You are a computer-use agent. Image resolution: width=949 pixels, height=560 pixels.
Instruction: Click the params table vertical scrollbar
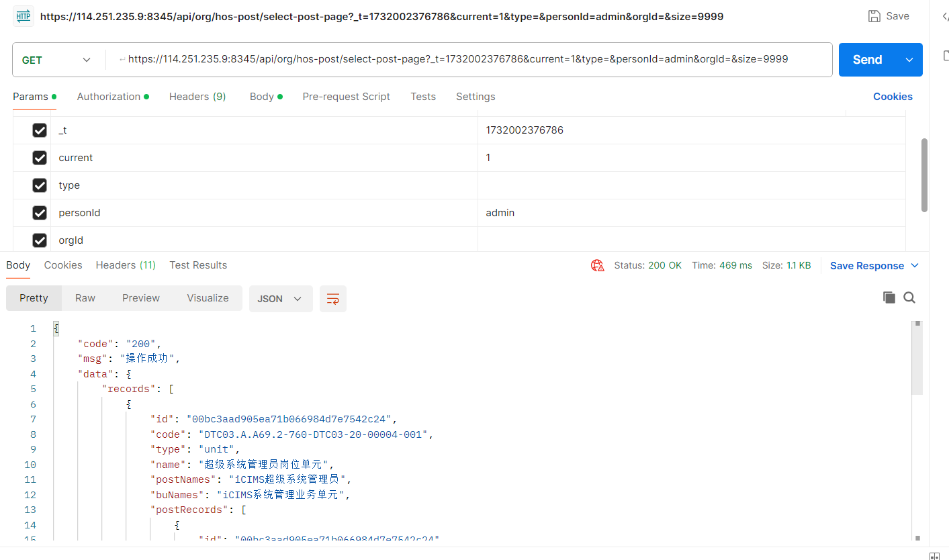pos(924,175)
